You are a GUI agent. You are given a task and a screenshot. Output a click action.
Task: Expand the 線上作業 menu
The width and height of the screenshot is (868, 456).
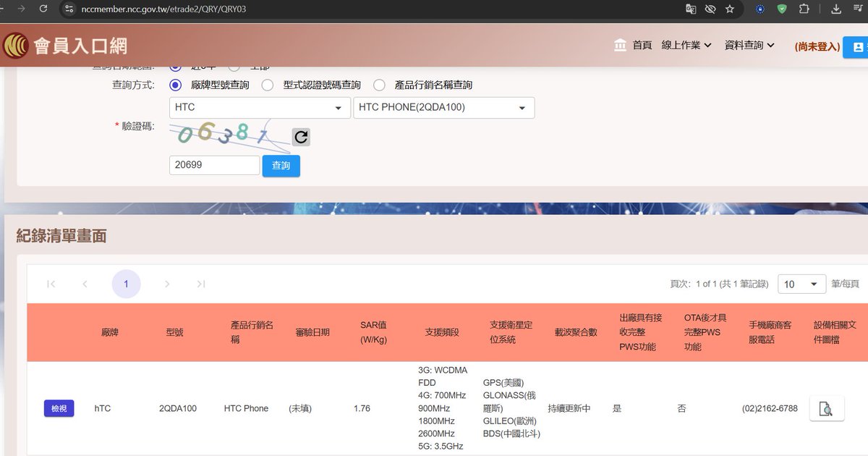pos(686,45)
